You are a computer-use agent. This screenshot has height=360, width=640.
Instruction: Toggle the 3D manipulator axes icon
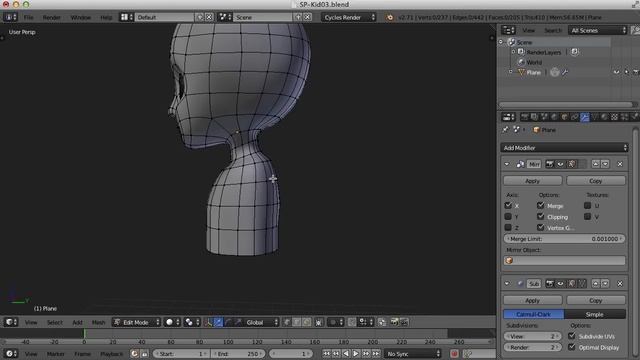pos(209,322)
